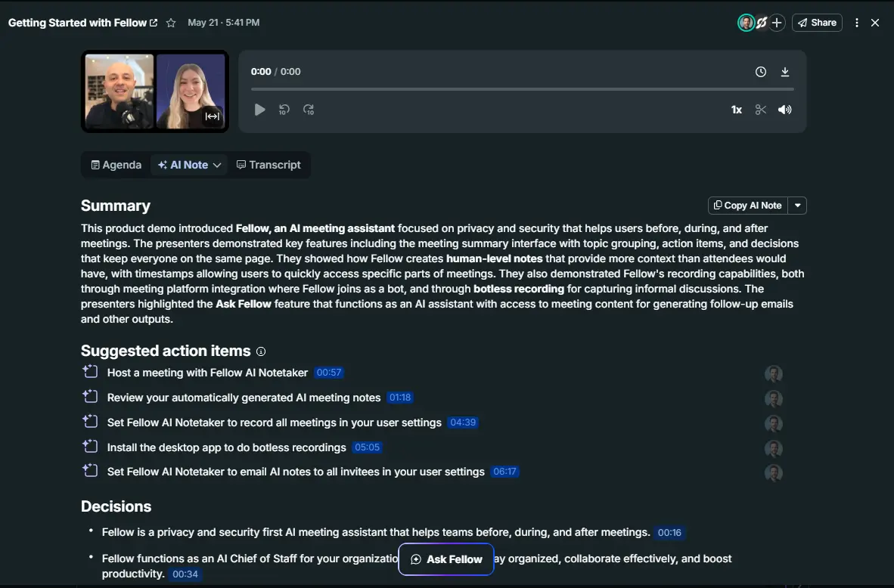Click the sync-off icon near avatars
This screenshot has height=588, width=894.
point(761,23)
